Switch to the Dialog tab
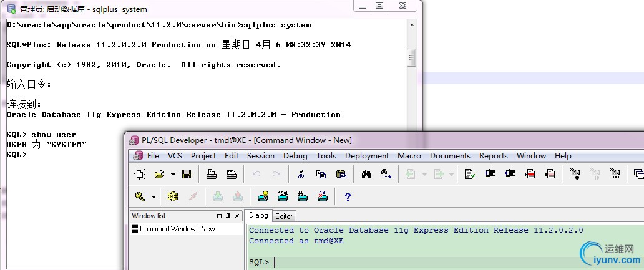Screen dimensions: 644x270 [258, 215]
